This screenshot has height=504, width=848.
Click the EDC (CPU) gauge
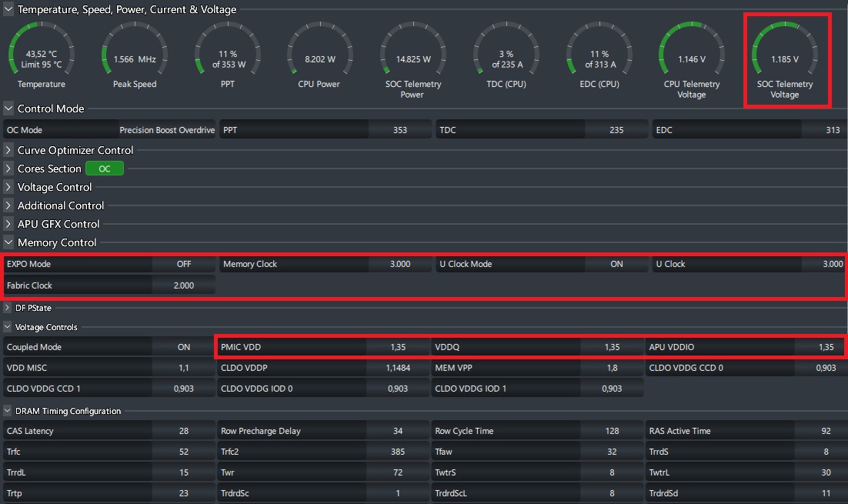point(599,55)
